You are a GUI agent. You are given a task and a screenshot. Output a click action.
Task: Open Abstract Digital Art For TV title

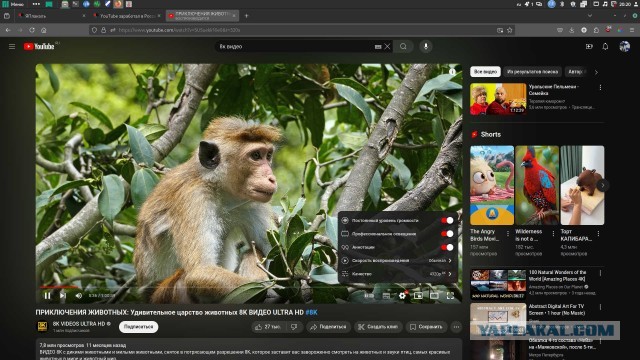click(x=556, y=309)
